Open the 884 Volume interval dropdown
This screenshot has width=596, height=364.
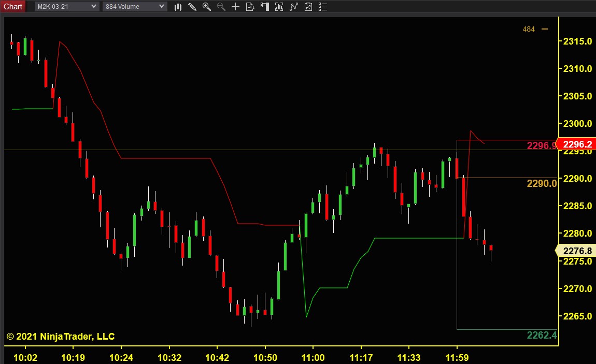point(135,6)
